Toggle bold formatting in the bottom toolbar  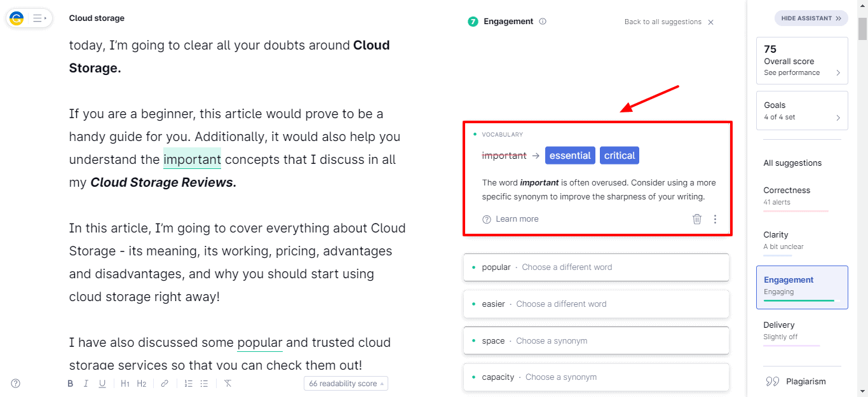71,384
